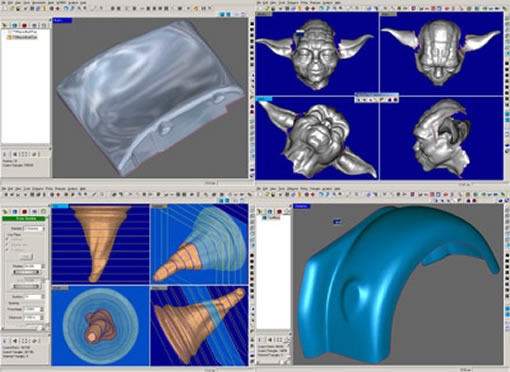The width and height of the screenshot is (510, 372).
Task: Click orange icon in blue fender window toolbar
Action: (x=299, y=194)
